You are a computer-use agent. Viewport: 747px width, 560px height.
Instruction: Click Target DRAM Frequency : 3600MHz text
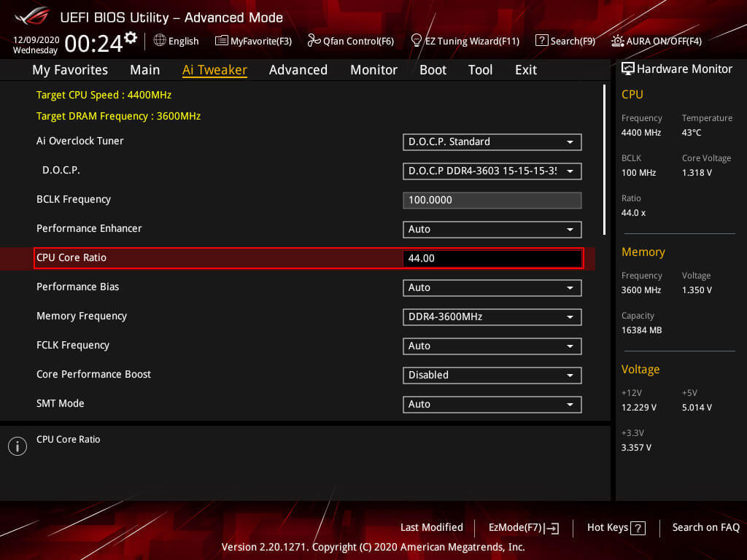(119, 116)
